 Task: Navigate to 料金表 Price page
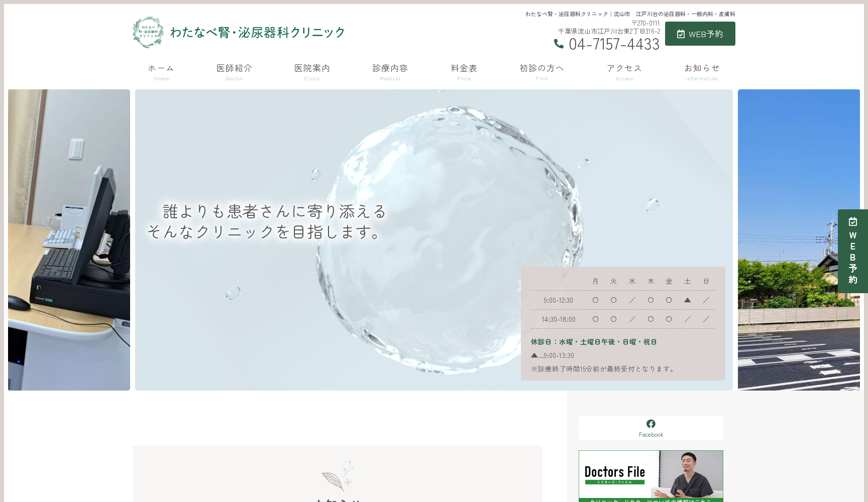pyautogui.click(x=464, y=68)
